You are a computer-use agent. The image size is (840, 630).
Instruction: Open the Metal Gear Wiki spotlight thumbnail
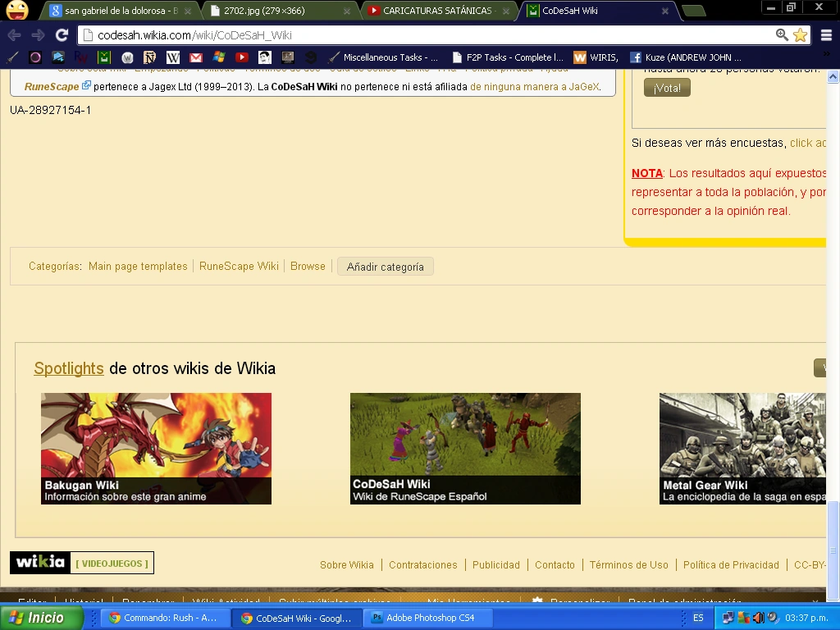[x=742, y=449]
